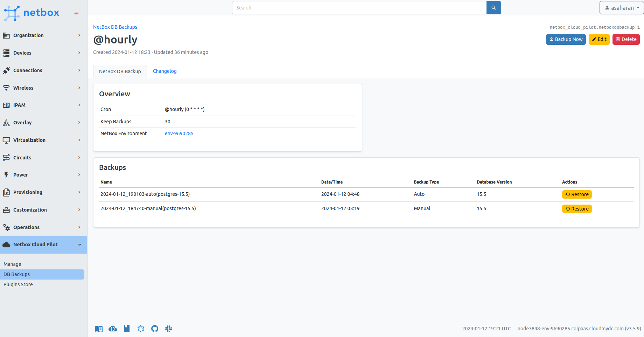644x337 pixels.
Task: Click the Keep Backups value 30
Action: pyautogui.click(x=168, y=122)
